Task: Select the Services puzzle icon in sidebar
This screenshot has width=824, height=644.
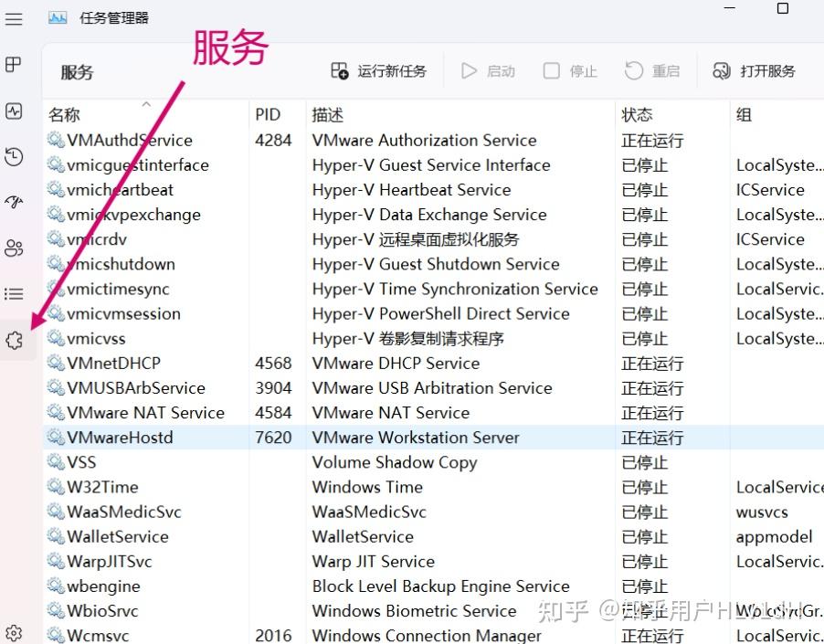Action: pyautogui.click(x=15, y=341)
